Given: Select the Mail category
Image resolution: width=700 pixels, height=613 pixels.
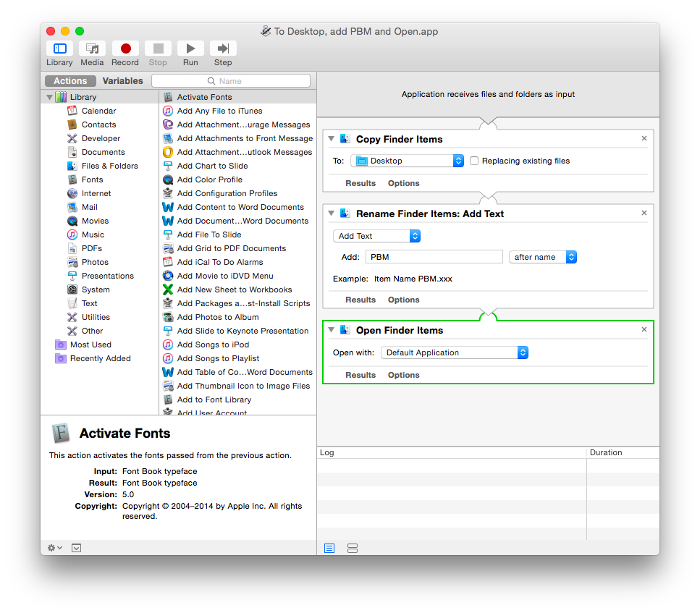Looking at the screenshot, I should [89, 207].
